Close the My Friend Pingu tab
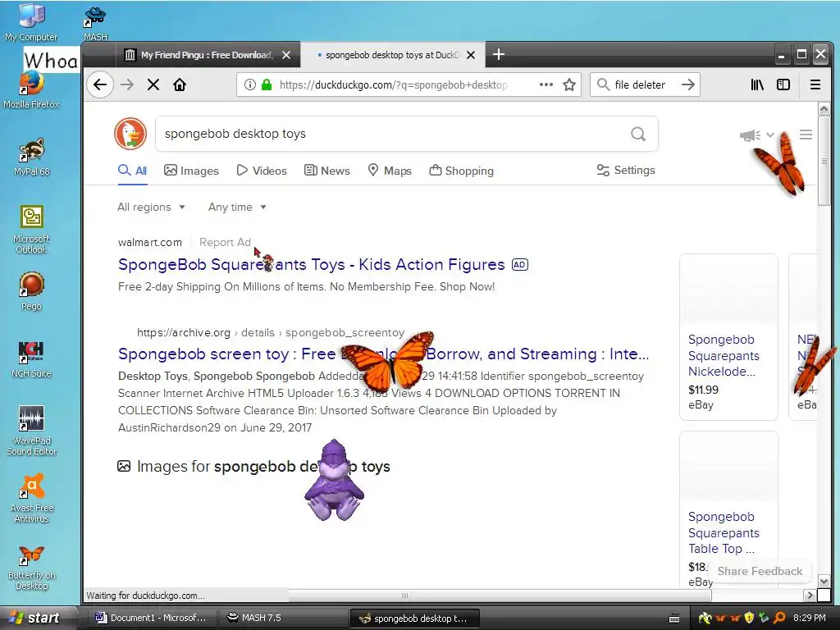The width and height of the screenshot is (840, 630). pyautogui.click(x=286, y=55)
